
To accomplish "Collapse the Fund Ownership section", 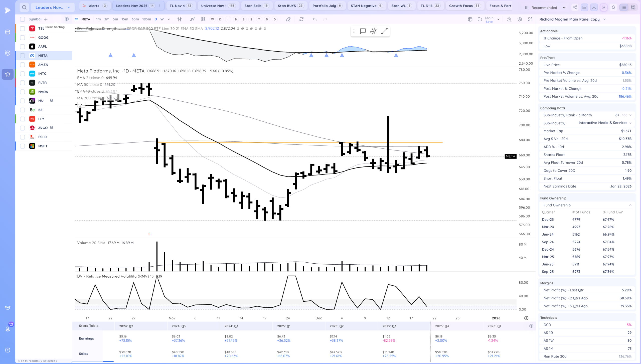I will click(x=630, y=205).
